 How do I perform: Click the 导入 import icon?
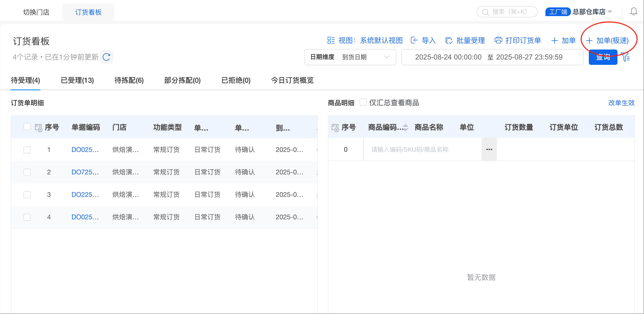point(414,40)
